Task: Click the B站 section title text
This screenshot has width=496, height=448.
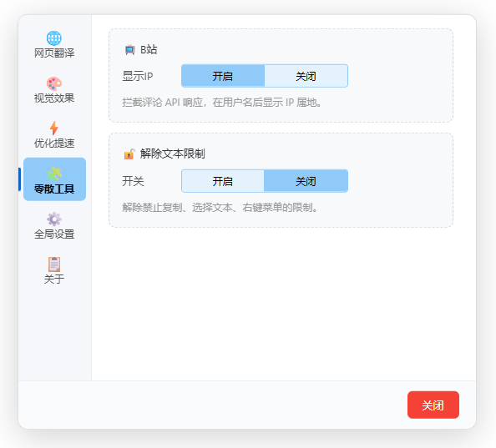Action: pos(149,49)
